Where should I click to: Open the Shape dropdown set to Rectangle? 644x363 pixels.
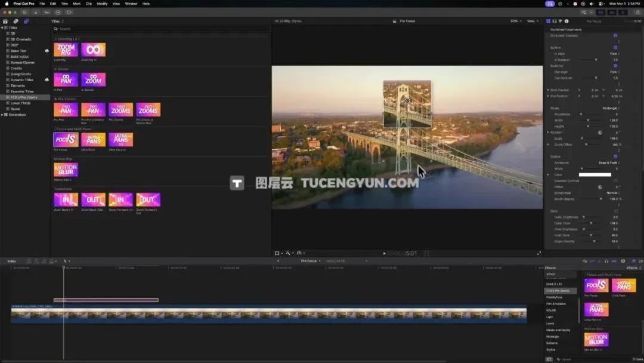(609, 108)
